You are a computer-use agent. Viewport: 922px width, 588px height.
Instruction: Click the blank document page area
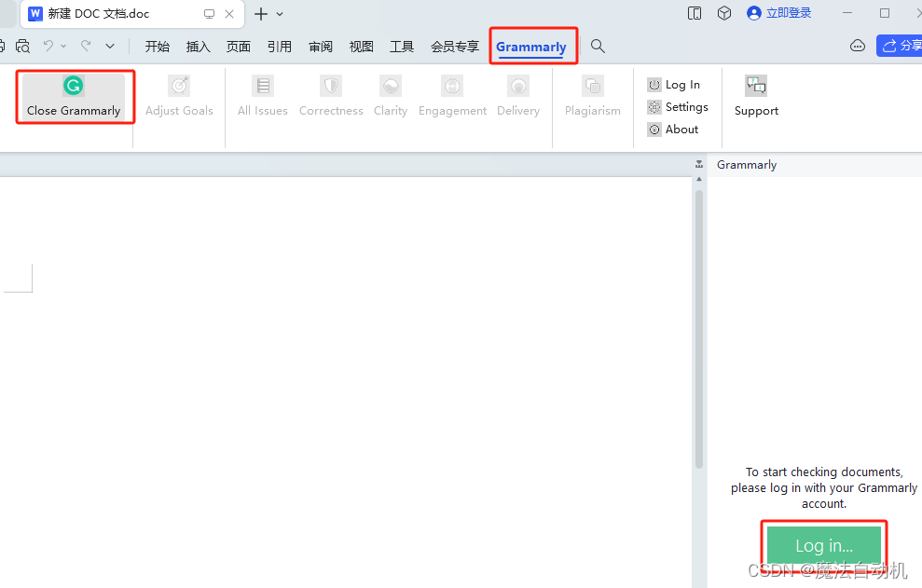(x=346, y=382)
